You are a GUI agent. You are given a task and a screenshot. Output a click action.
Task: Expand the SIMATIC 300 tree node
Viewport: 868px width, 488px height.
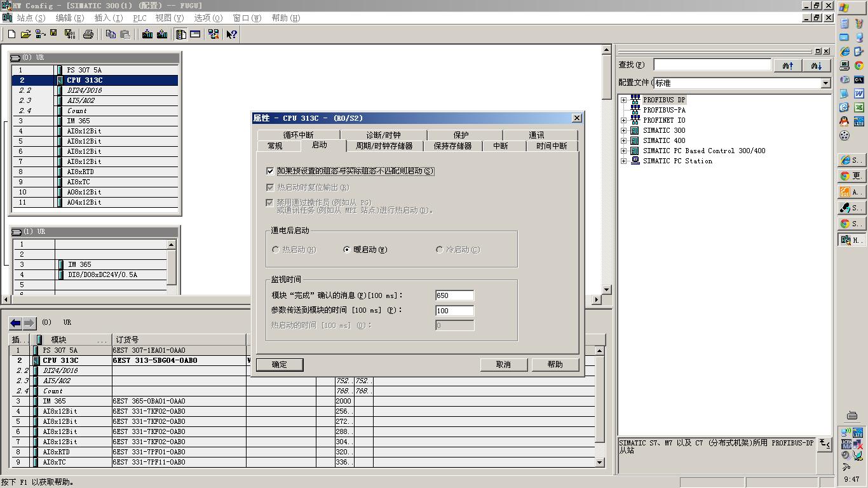(623, 130)
